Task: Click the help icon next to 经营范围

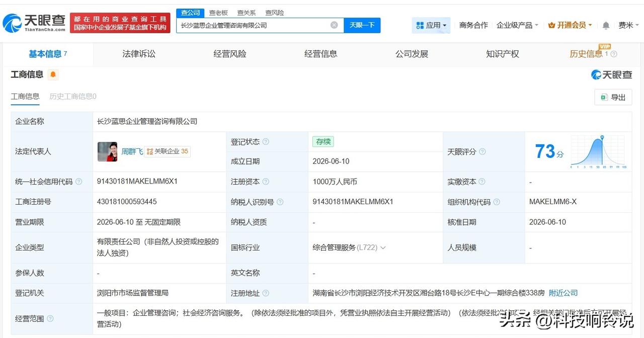Action: [x=50, y=318]
